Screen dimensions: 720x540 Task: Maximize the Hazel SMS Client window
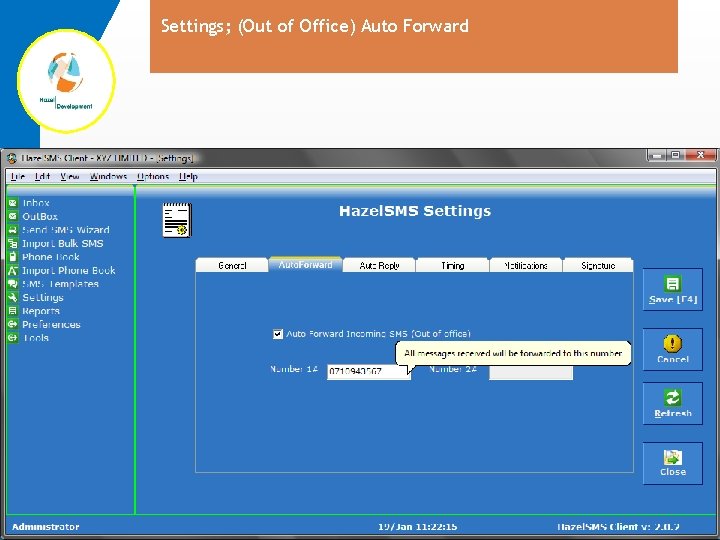tap(675, 156)
